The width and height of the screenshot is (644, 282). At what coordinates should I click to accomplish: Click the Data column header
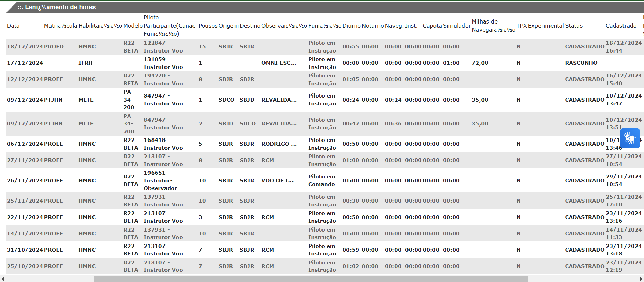click(13, 26)
